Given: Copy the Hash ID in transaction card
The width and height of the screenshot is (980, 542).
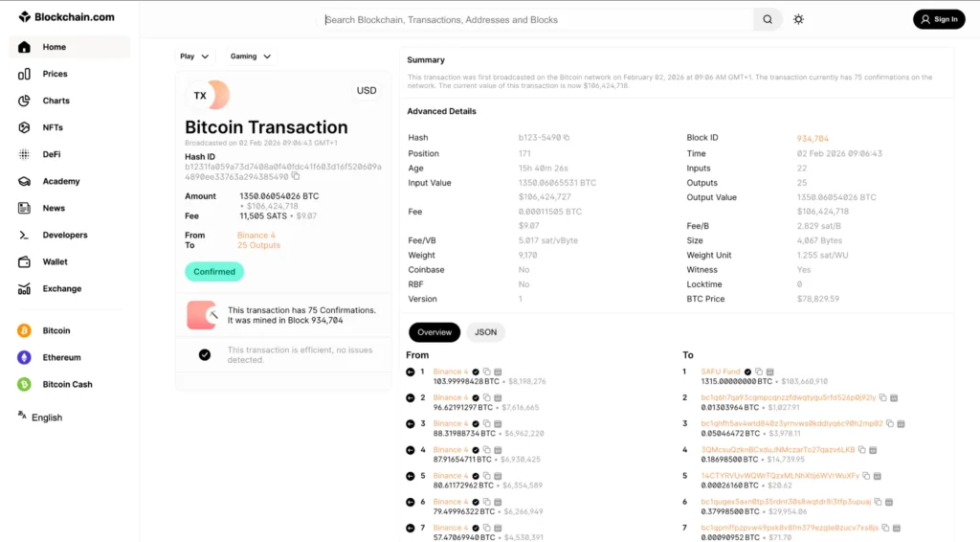Looking at the screenshot, I should coord(296,176).
